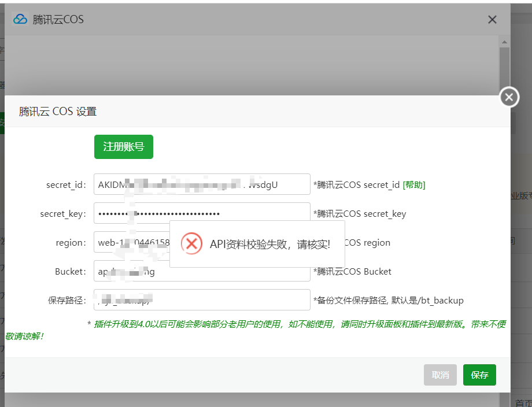
Task: Close the COS settings dialog with round X
Action: (509, 97)
